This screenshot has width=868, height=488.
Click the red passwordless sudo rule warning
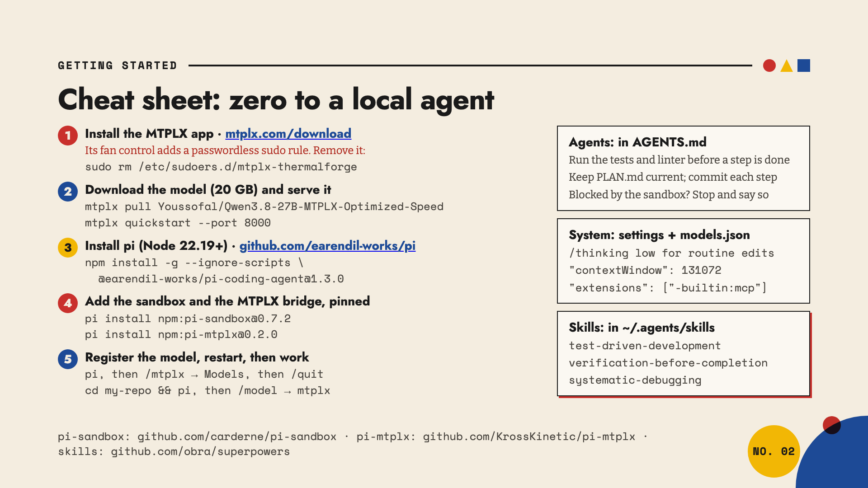click(225, 150)
